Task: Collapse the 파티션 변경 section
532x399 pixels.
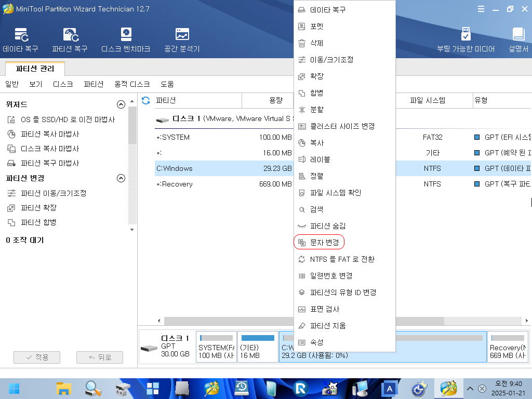Action: [x=121, y=178]
